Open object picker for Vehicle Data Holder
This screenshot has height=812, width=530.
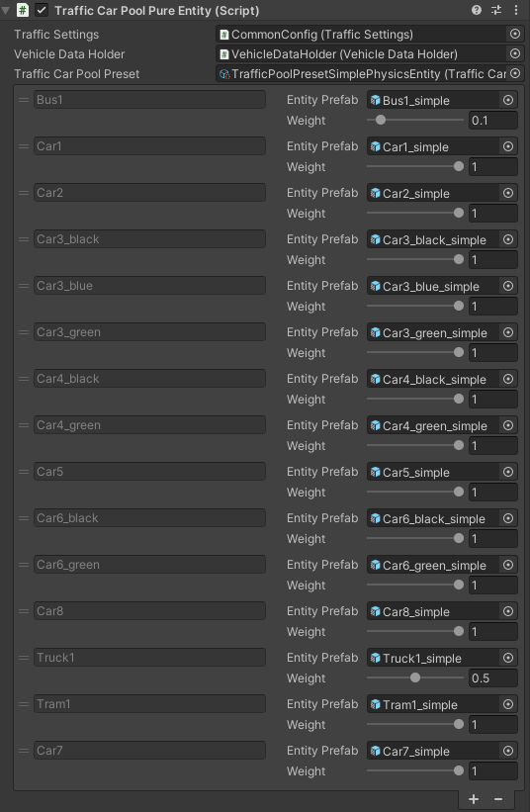[515, 53]
